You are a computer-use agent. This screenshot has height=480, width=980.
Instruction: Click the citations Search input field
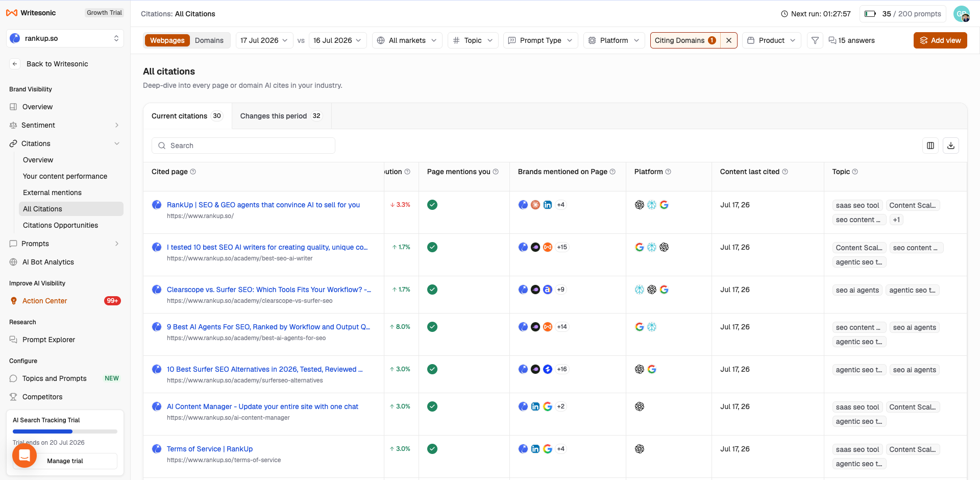(x=243, y=146)
